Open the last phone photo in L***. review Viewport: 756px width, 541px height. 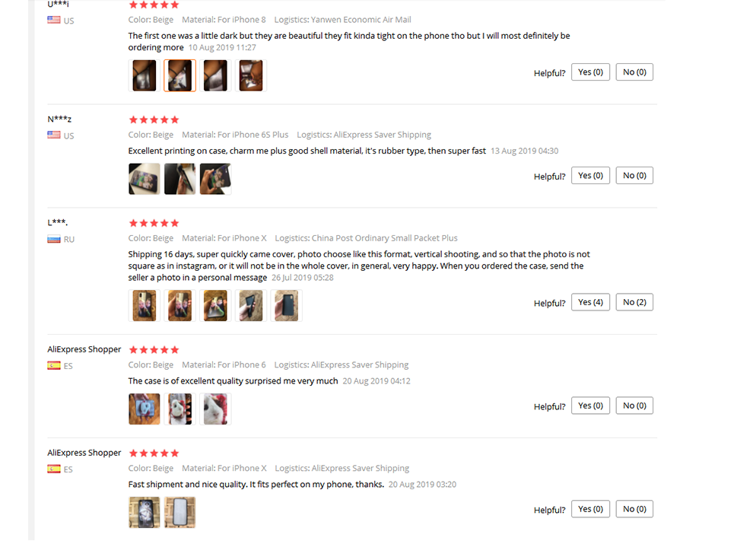pyautogui.click(x=287, y=305)
